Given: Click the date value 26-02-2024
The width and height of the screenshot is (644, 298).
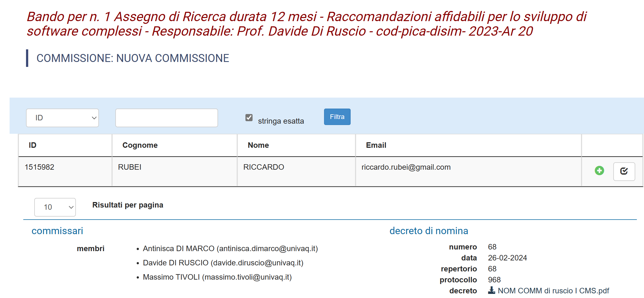Looking at the screenshot, I should [507, 258].
